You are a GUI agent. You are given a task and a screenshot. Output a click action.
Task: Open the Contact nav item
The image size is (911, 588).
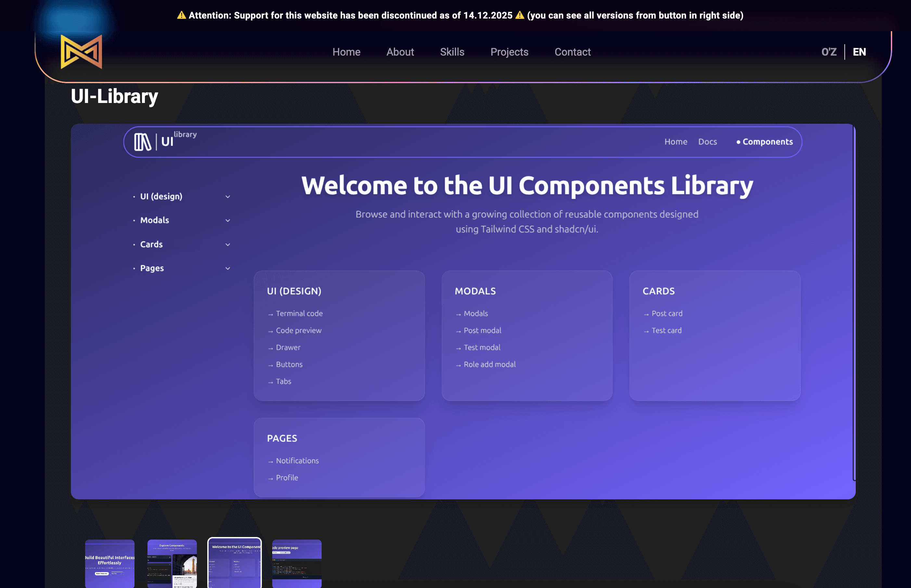pyautogui.click(x=572, y=52)
